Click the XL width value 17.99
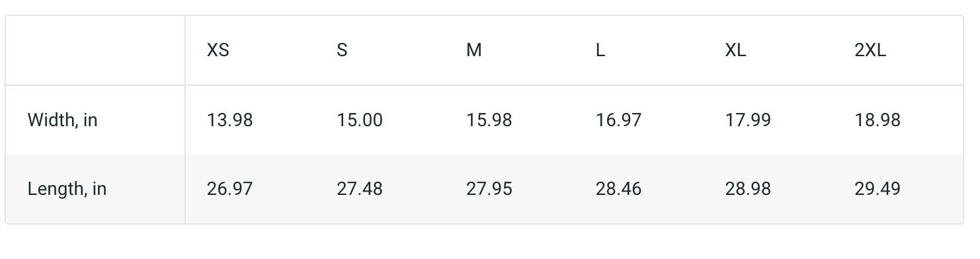 [748, 120]
